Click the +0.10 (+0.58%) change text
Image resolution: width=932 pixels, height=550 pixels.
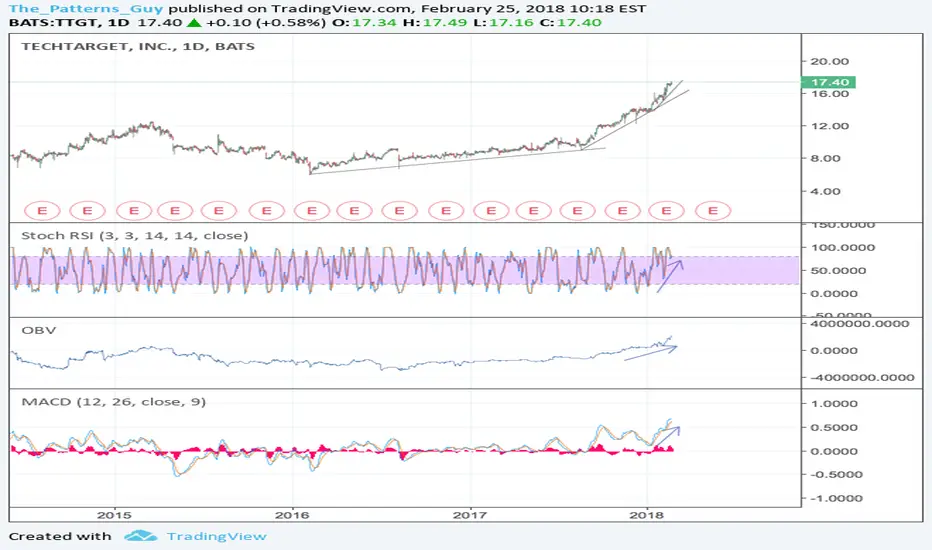point(266,23)
